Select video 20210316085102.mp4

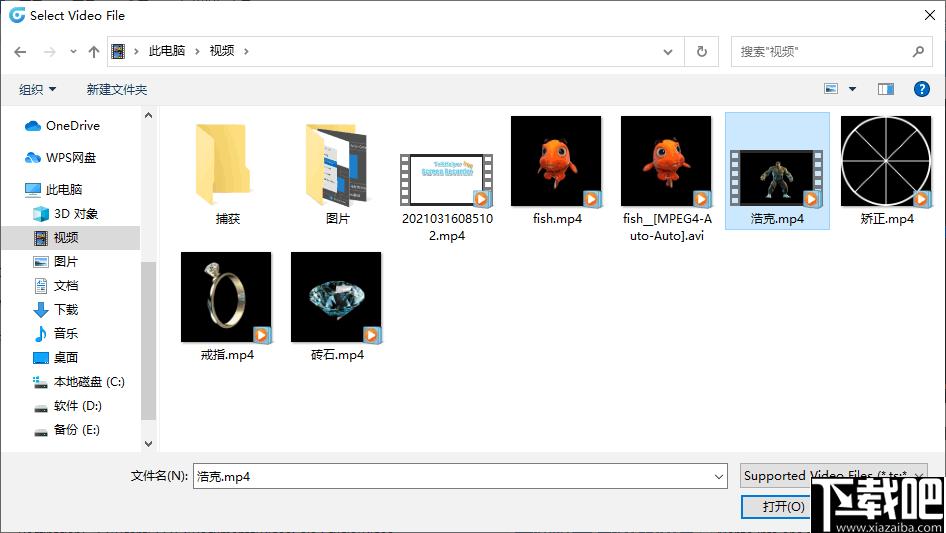tap(447, 197)
